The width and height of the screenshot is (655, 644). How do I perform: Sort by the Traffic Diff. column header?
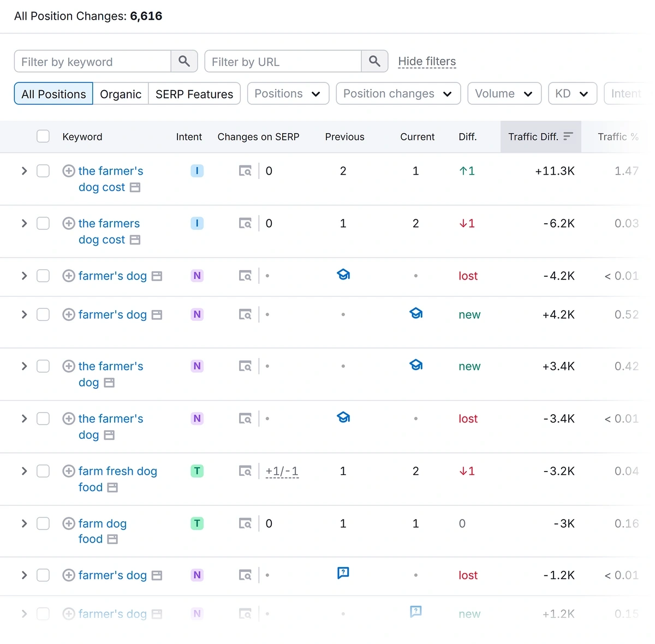[x=540, y=136]
